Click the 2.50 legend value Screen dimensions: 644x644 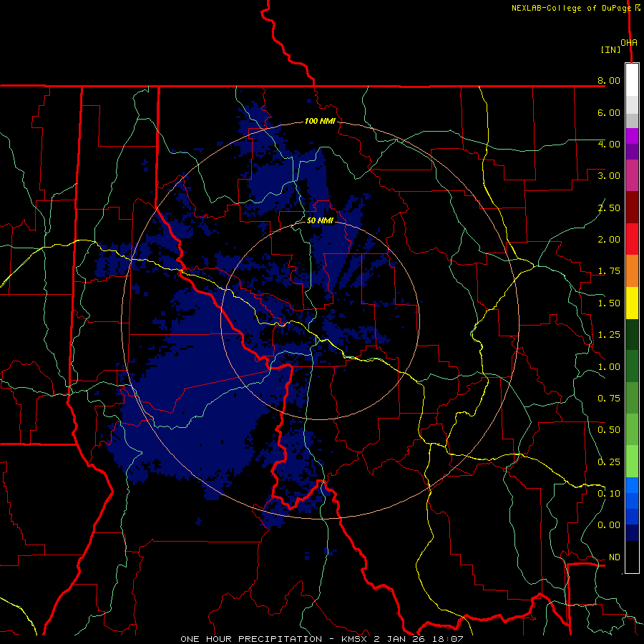pyautogui.click(x=609, y=208)
